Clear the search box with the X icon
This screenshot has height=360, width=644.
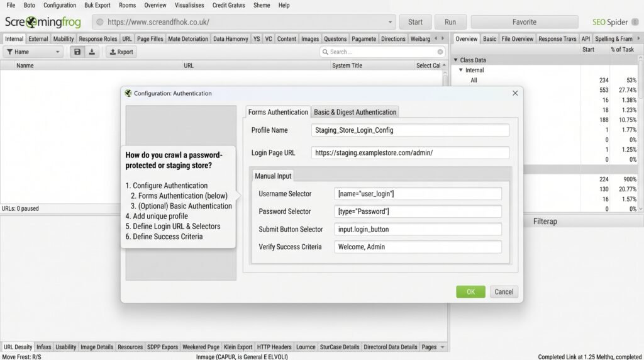(x=440, y=52)
